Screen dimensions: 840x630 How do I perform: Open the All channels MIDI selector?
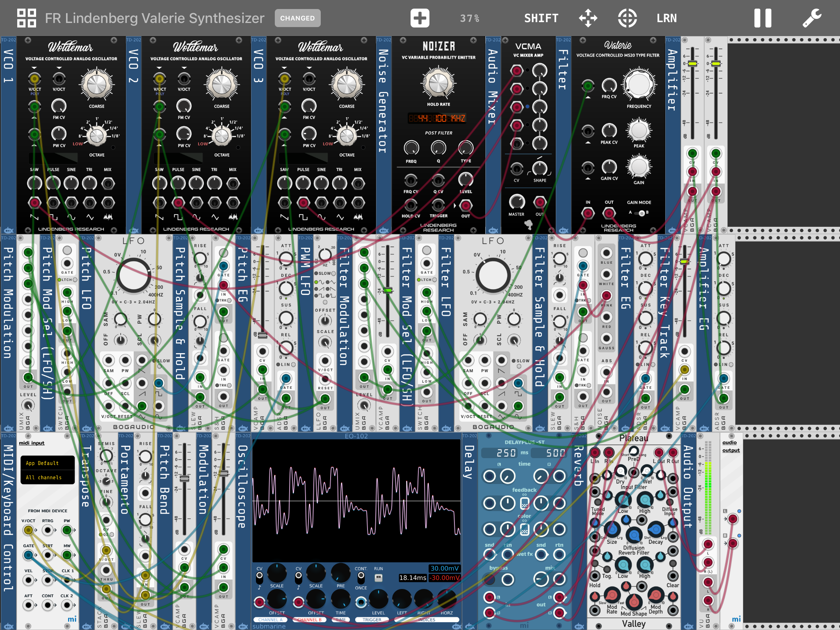pyautogui.click(x=48, y=477)
